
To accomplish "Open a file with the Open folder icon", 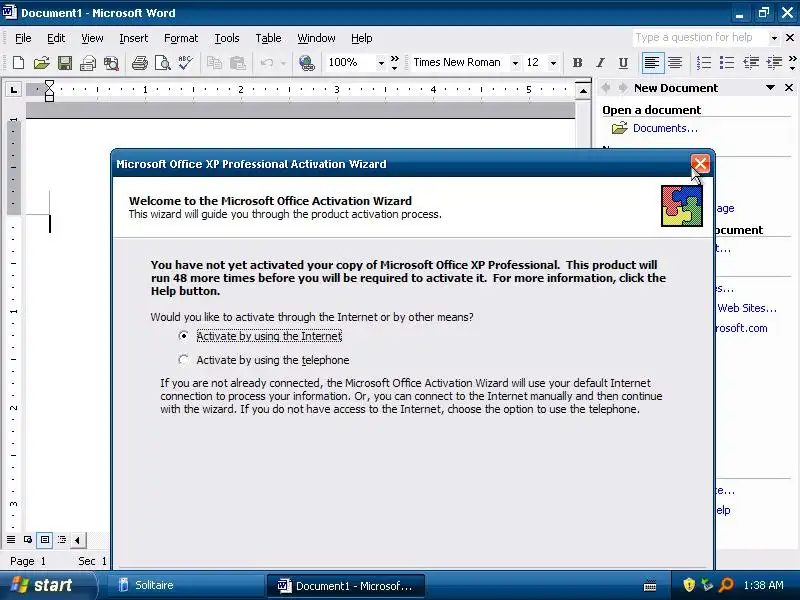I will click(x=41, y=63).
